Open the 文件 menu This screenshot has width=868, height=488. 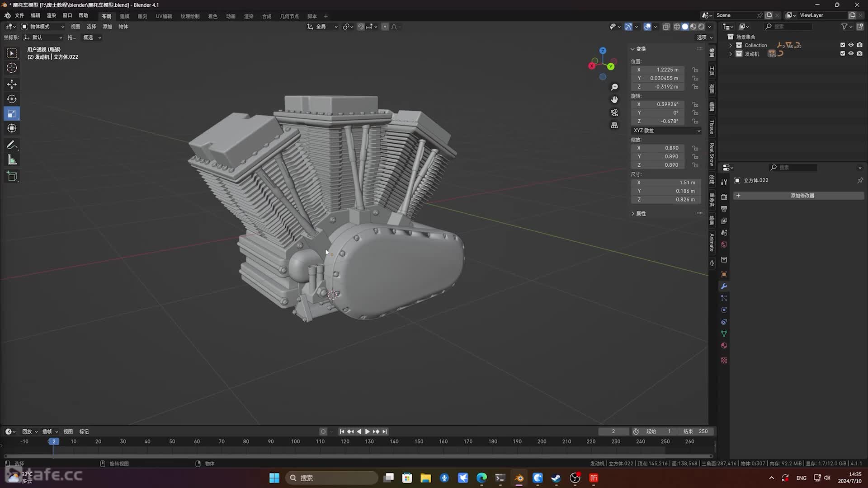pyautogui.click(x=19, y=15)
